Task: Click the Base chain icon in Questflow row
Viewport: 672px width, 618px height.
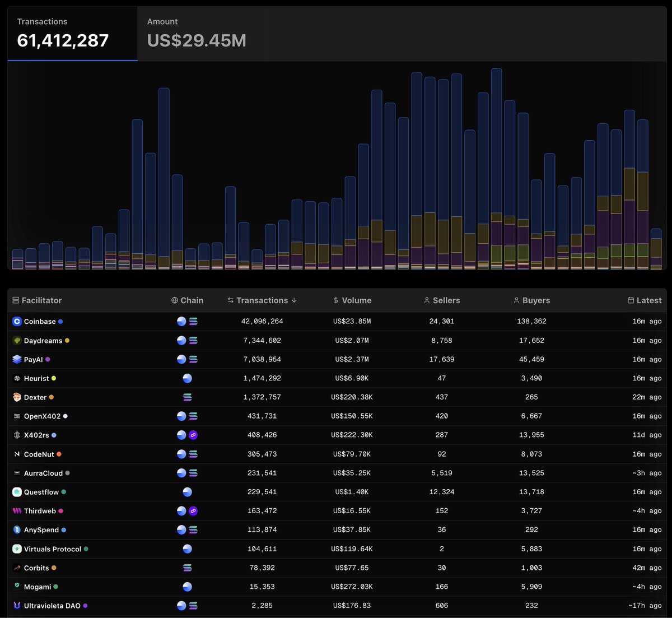Action: (188, 492)
